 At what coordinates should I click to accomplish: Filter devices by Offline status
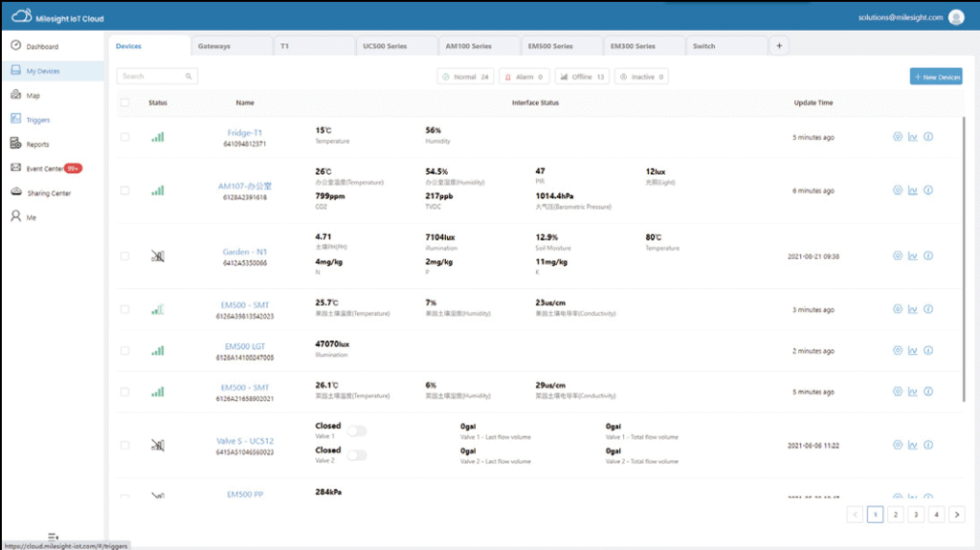point(582,77)
